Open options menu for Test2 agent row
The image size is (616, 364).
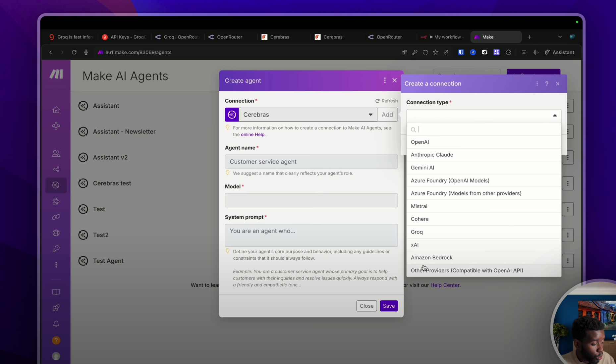(x=568, y=235)
